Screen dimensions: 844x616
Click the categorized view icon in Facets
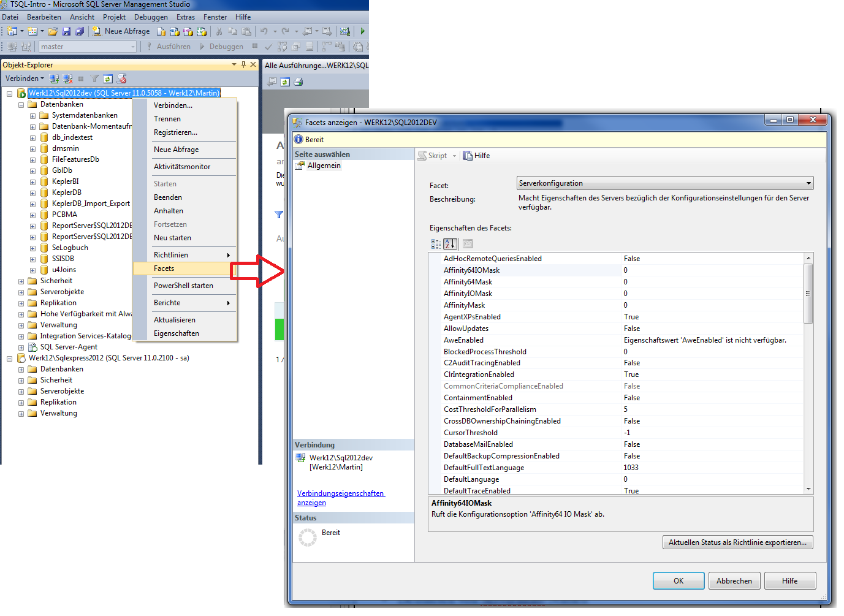tap(436, 244)
